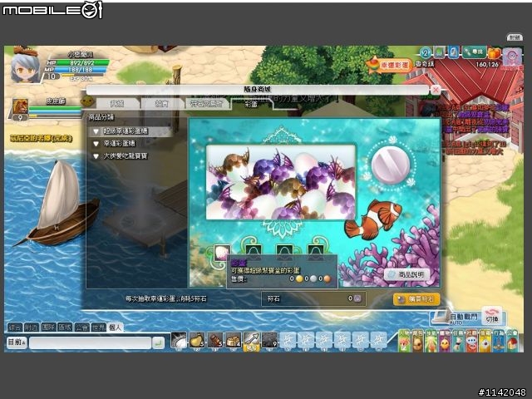Open the 人物 character menu icon

point(405,342)
